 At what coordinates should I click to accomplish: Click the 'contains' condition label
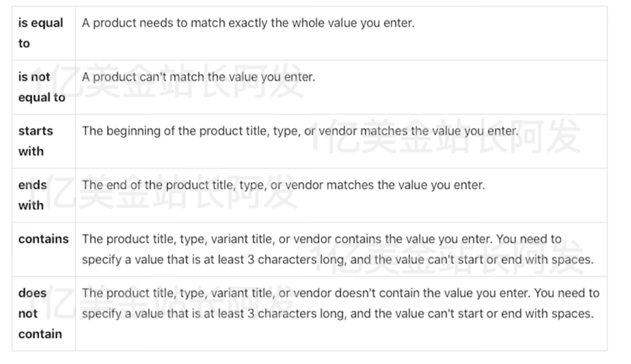pyautogui.click(x=43, y=239)
